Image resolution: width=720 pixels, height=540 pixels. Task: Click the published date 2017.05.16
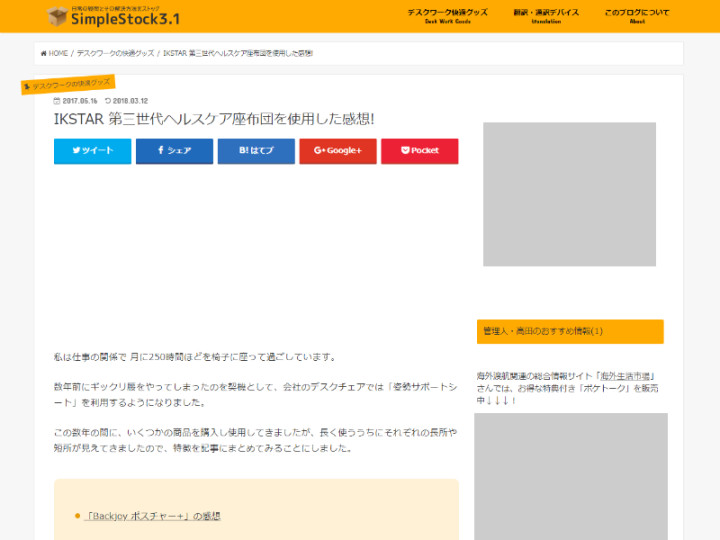point(80,101)
